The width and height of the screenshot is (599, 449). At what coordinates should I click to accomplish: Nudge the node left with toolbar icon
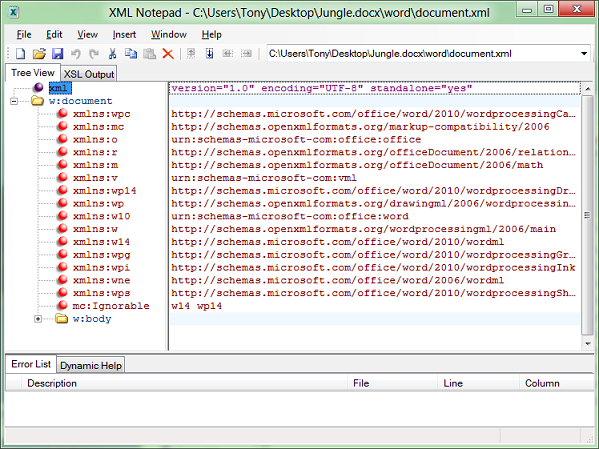coord(228,54)
